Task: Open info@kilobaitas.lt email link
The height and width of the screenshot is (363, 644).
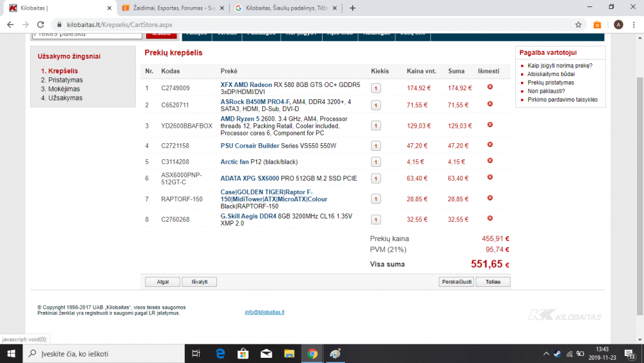Action: click(265, 312)
